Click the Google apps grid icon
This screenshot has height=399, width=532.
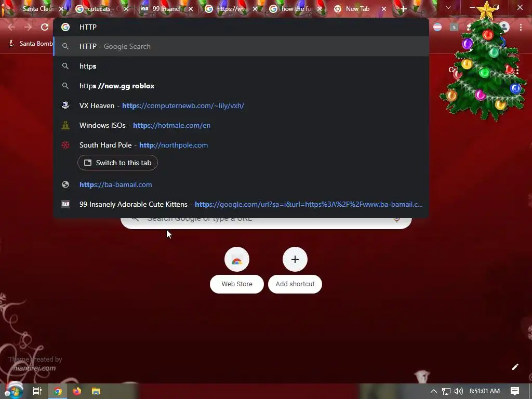coord(517,71)
